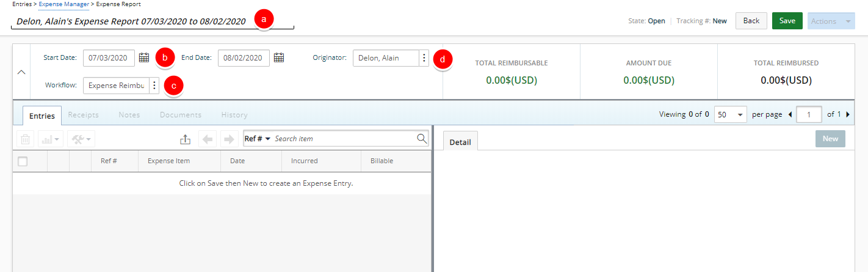Click the next entry right arrow
Viewport: 868px width, 272px height.
(x=229, y=139)
